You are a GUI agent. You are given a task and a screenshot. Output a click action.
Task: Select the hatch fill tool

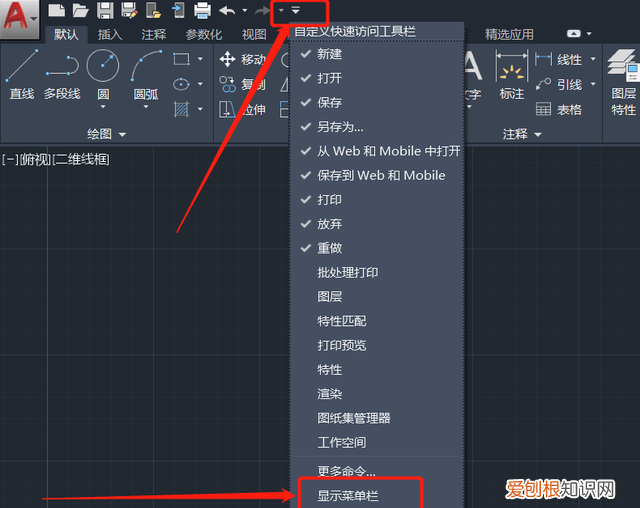tap(181, 109)
